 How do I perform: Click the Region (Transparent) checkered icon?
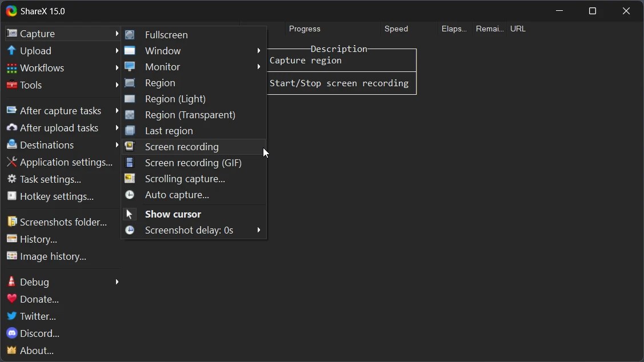pyautogui.click(x=130, y=115)
